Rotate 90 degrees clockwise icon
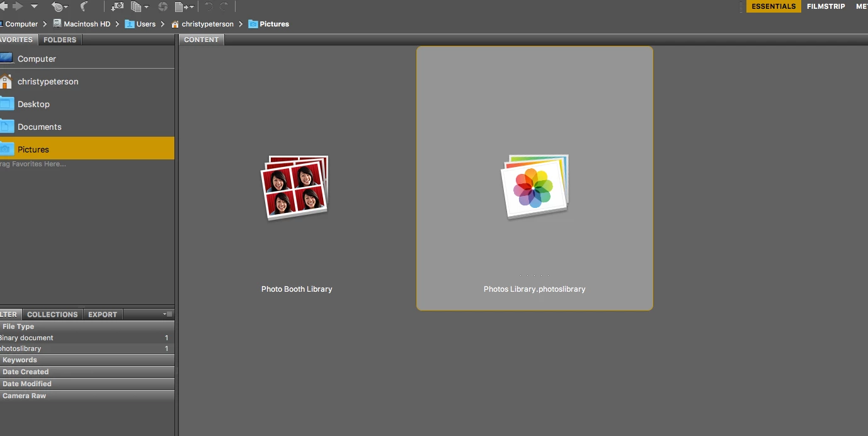This screenshot has width=868, height=436. click(224, 6)
